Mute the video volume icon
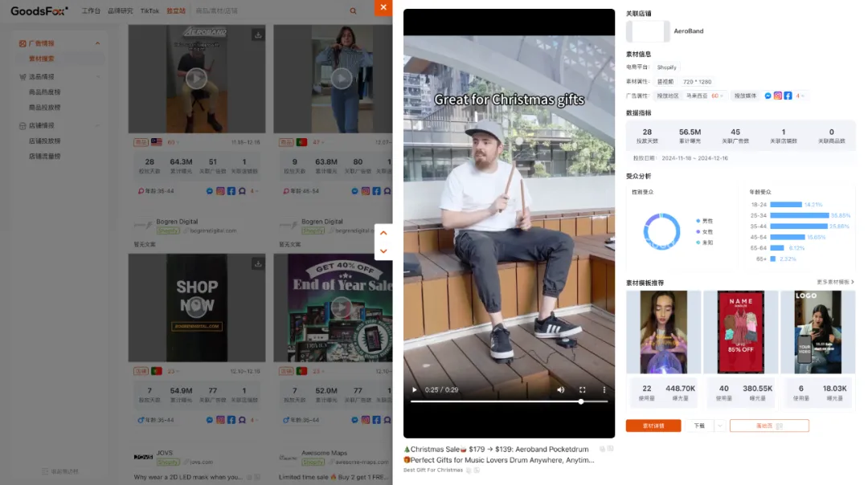The height and width of the screenshot is (485, 868). (x=561, y=390)
